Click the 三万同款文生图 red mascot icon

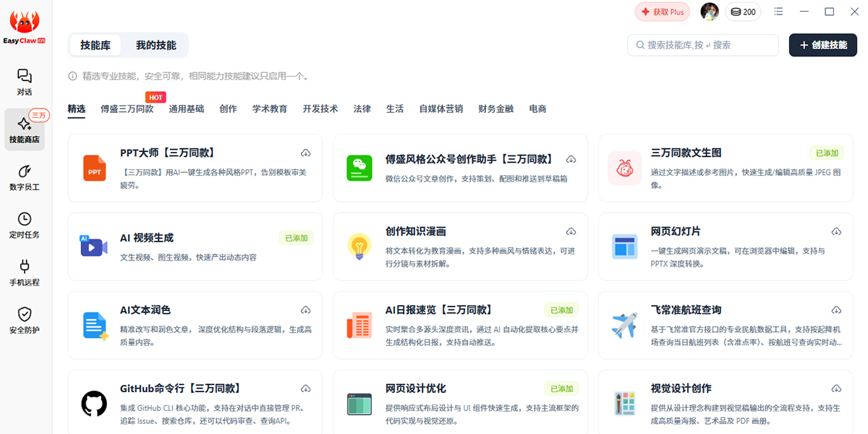coord(624,168)
